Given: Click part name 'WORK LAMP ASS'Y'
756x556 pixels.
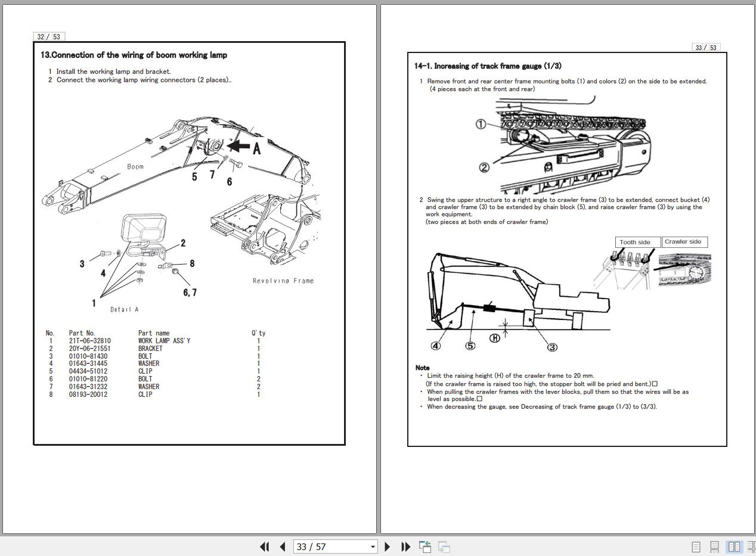Looking at the screenshot, I should [164, 341].
